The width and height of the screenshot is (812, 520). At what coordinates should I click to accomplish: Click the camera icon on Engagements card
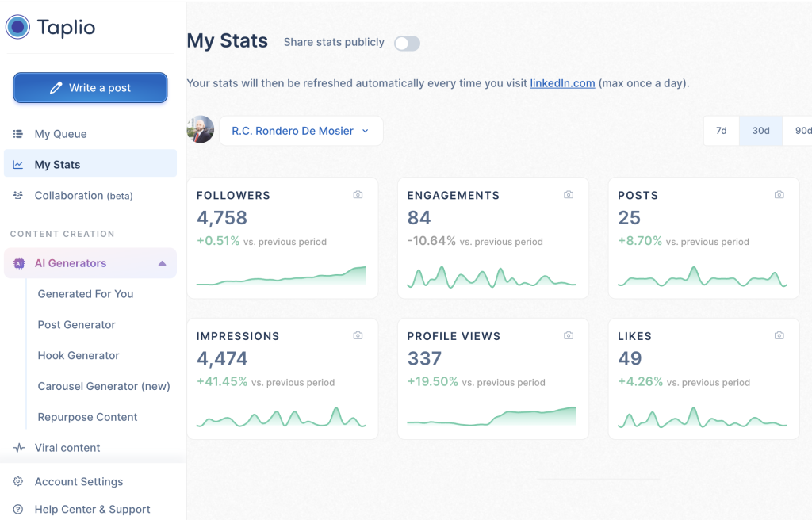tap(569, 195)
